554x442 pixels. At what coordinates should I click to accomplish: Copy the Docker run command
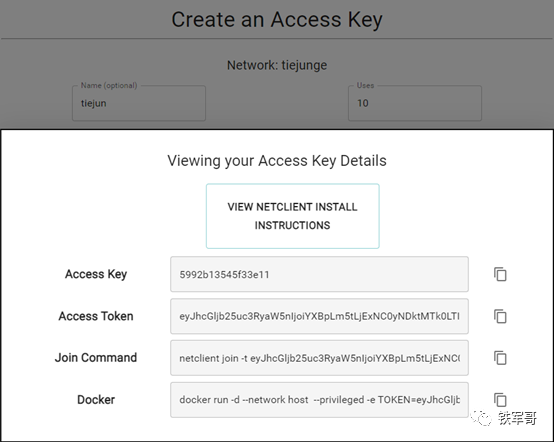point(500,400)
